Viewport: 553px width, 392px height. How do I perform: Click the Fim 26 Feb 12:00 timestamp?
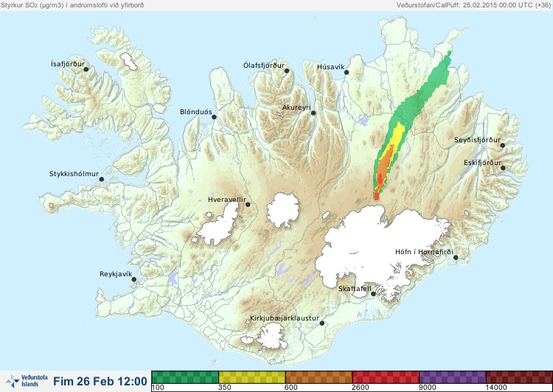point(100,381)
